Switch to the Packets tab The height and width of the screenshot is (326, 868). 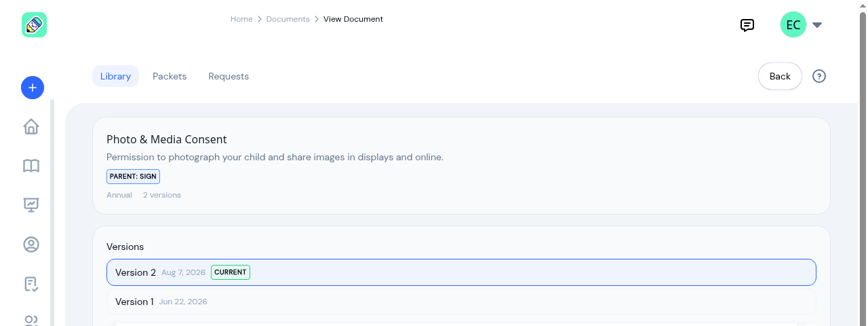[170, 76]
